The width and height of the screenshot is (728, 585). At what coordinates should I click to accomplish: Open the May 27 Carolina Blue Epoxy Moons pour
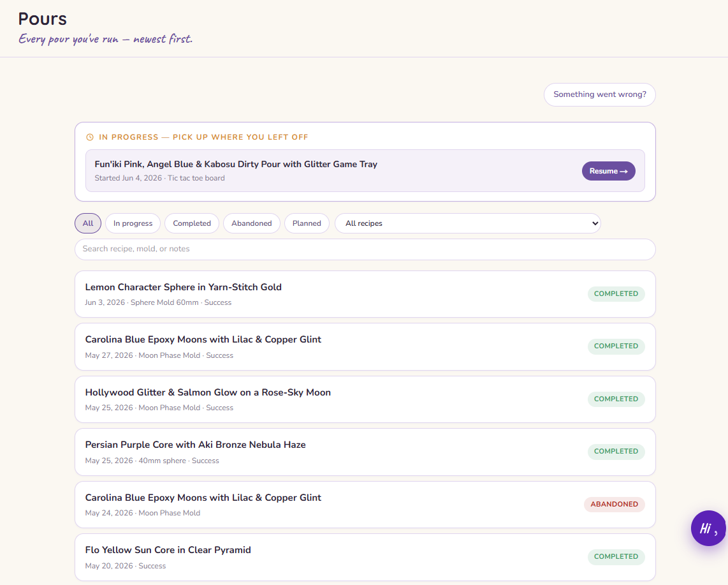coord(365,346)
